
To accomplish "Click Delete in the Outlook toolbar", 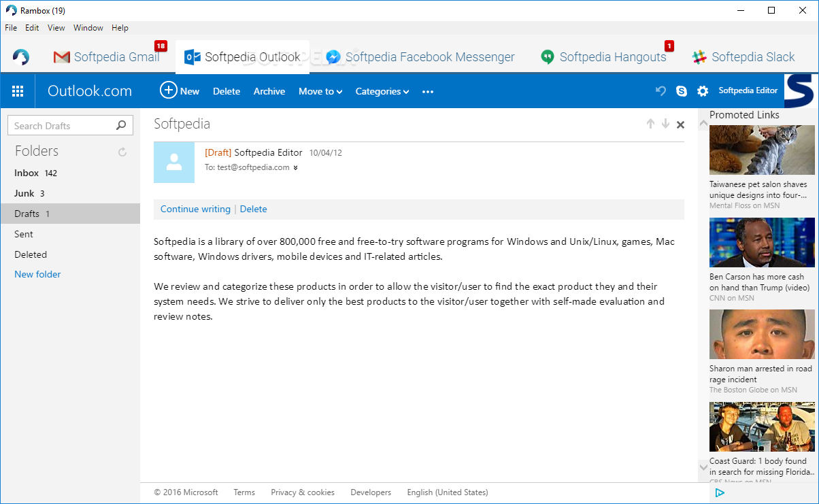I will coord(227,91).
